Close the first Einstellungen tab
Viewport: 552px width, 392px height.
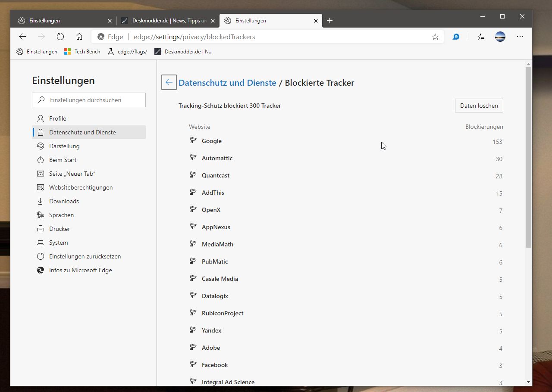(x=109, y=21)
